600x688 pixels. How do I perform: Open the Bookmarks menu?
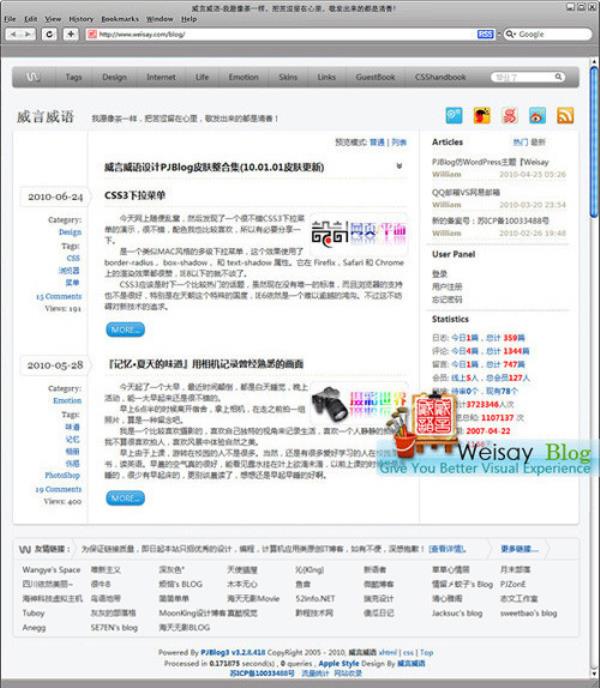click(x=120, y=19)
